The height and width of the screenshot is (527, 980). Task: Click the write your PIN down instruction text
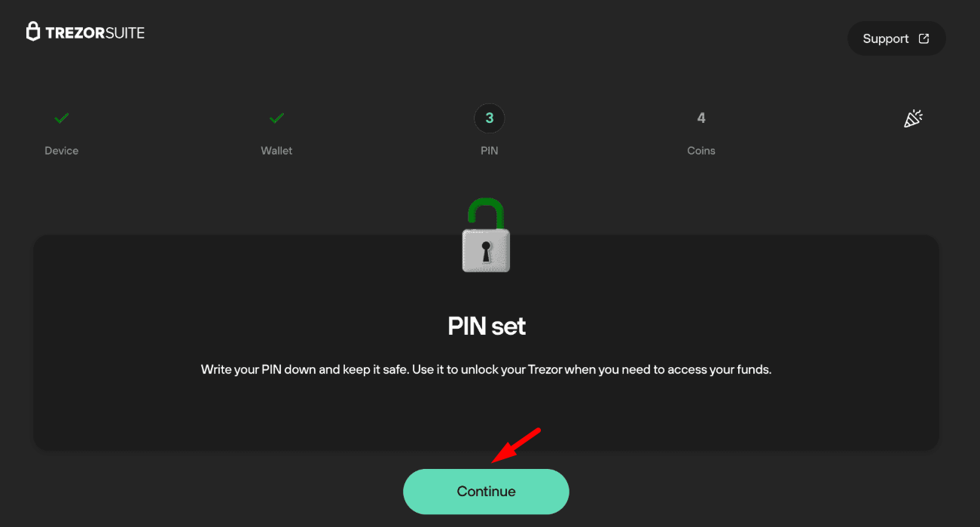[487, 370]
